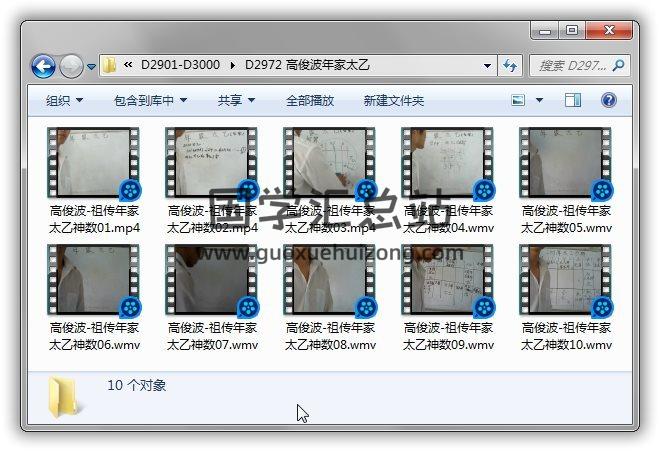Change view with the view icon button
Image resolution: width=660 pixels, height=452 pixels.
click(518, 100)
